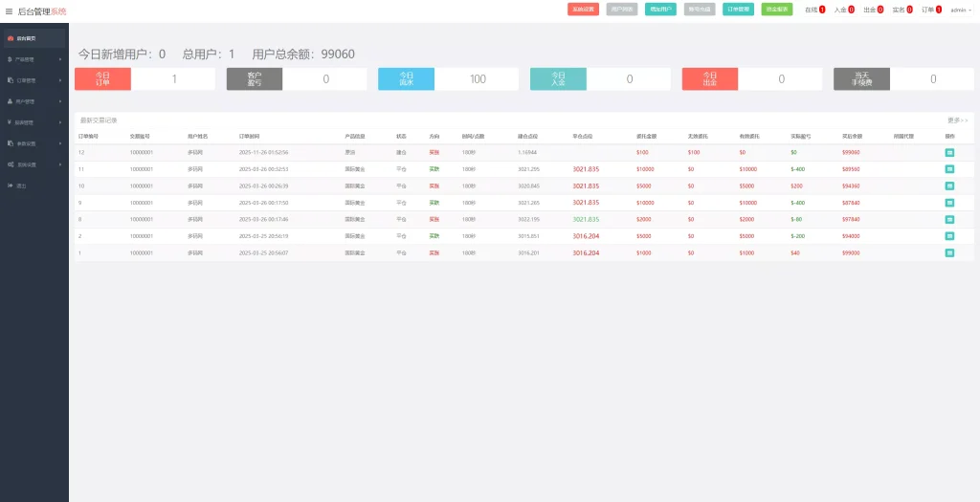Click balance value $87840 in order 9

click(851, 203)
